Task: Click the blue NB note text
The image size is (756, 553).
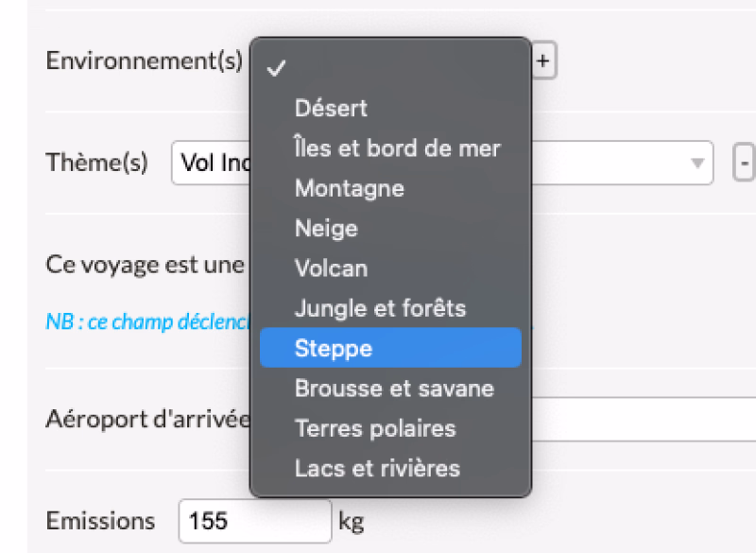Action: (x=146, y=321)
